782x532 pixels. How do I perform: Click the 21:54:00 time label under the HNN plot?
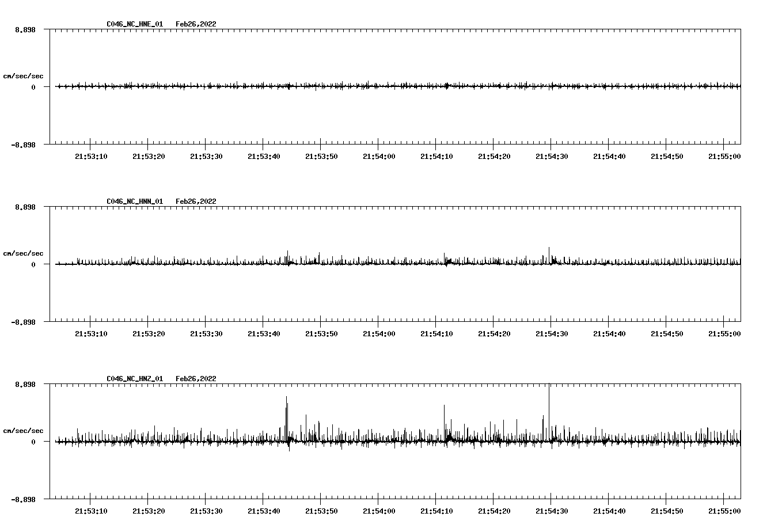(x=379, y=334)
